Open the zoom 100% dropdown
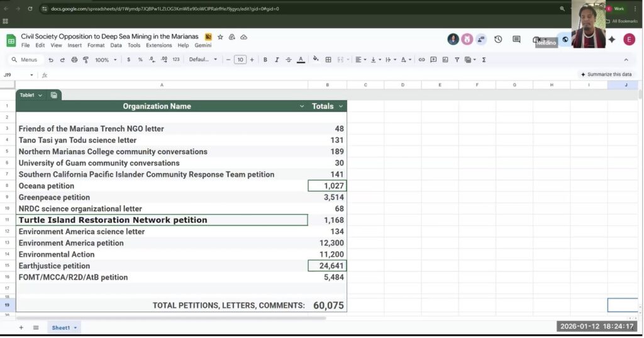This screenshot has height=338, width=644. [x=105, y=60]
